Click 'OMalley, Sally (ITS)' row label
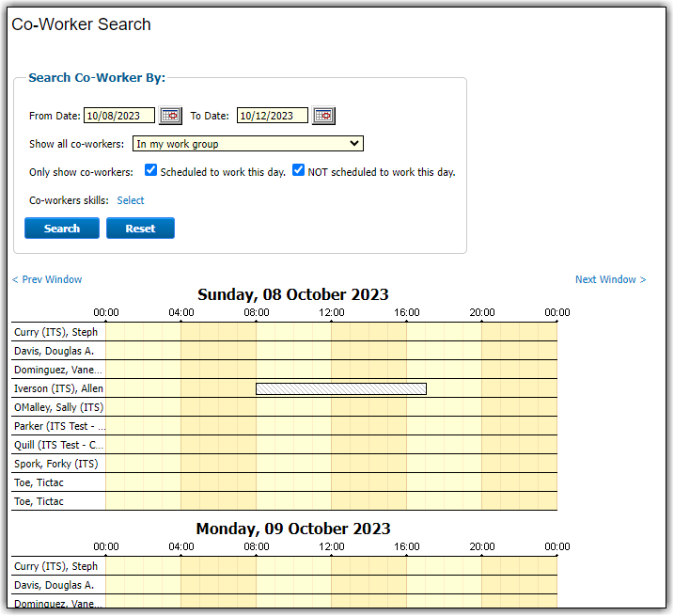This screenshot has width=674, height=616. 59,407
